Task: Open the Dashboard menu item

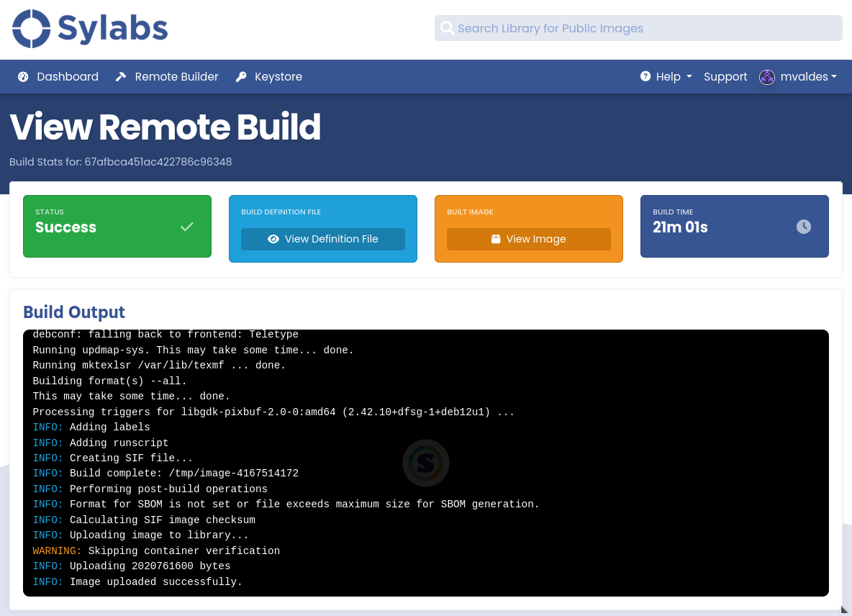Action: pyautogui.click(x=58, y=76)
